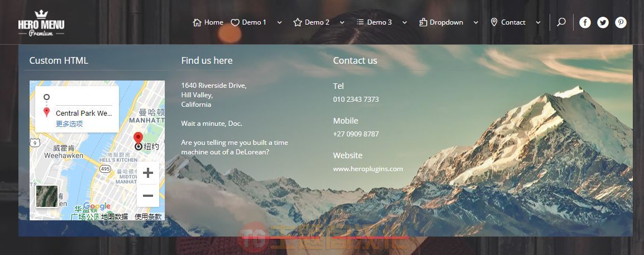Zoom out on the map with minus
The height and width of the screenshot is (255, 644).
(148, 196)
